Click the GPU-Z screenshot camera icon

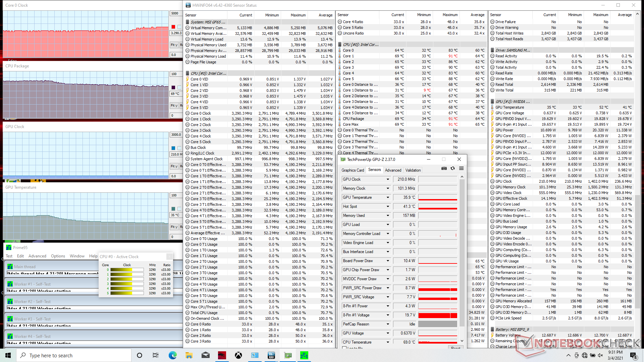tap(444, 169)
